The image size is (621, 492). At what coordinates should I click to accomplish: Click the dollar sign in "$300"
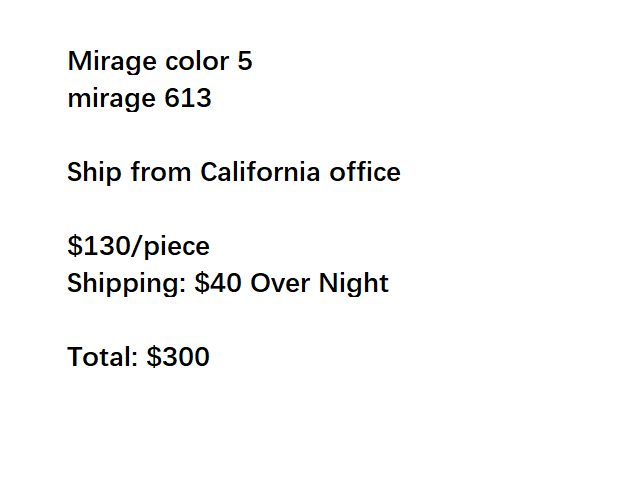pos(153,357)
